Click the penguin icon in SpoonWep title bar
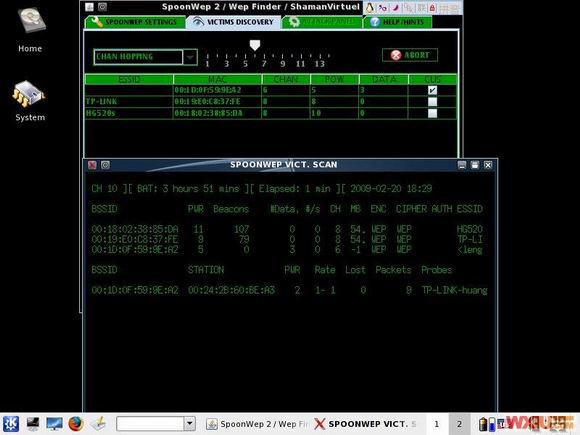 pyautogui.click(x=369, y=7)
